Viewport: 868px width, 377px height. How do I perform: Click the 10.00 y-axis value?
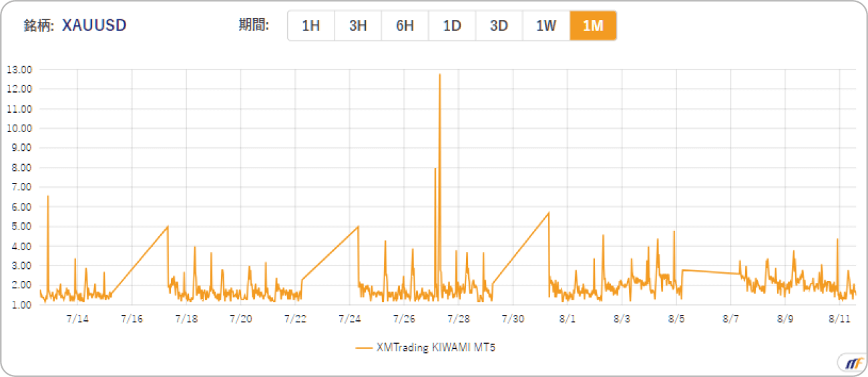pos(19,128)
